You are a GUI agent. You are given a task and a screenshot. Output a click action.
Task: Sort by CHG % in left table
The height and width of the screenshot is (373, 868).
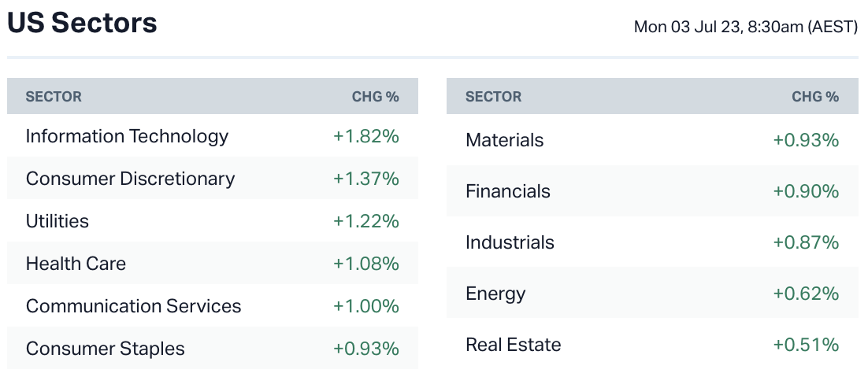tap(375, 97)
